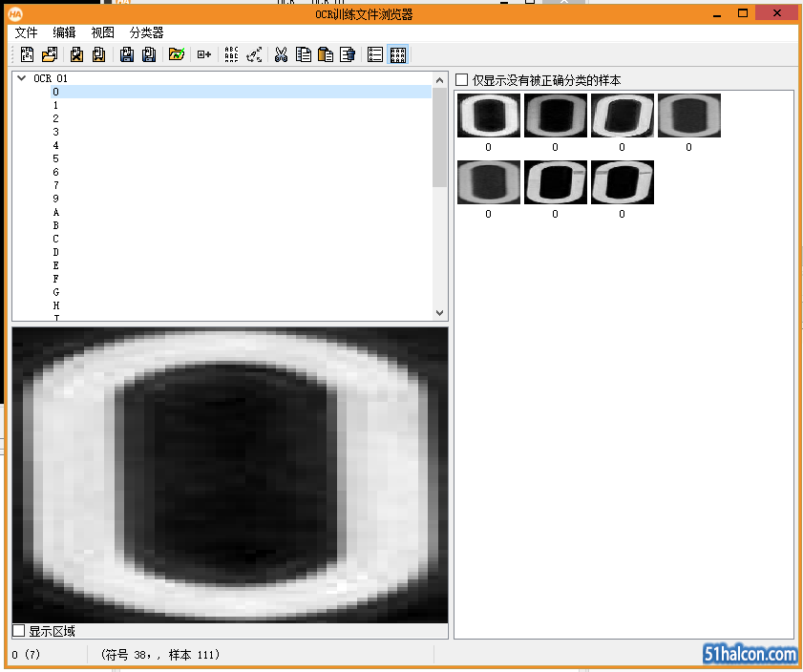Screen dimensions: 803x672
Task: Toggle the 显示区域 checkbox
Action: pos(18,631)
